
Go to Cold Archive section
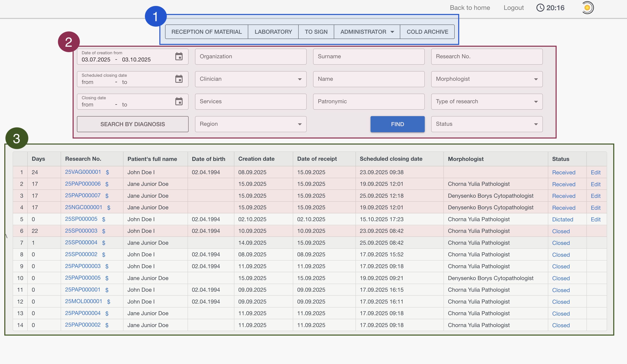point(427,32)
